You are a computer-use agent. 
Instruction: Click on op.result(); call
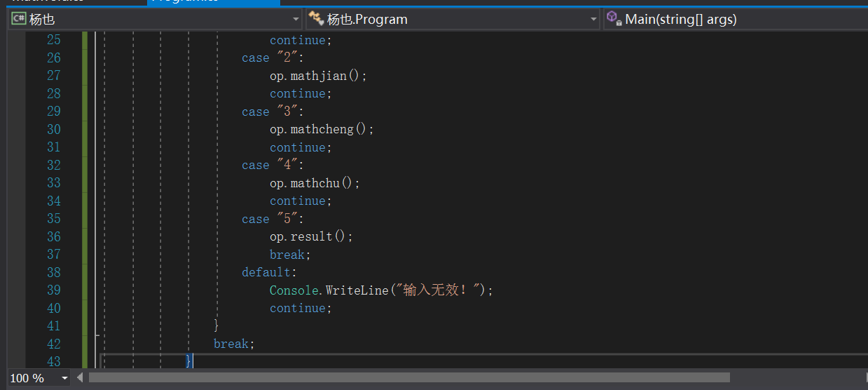click(311, 236)
